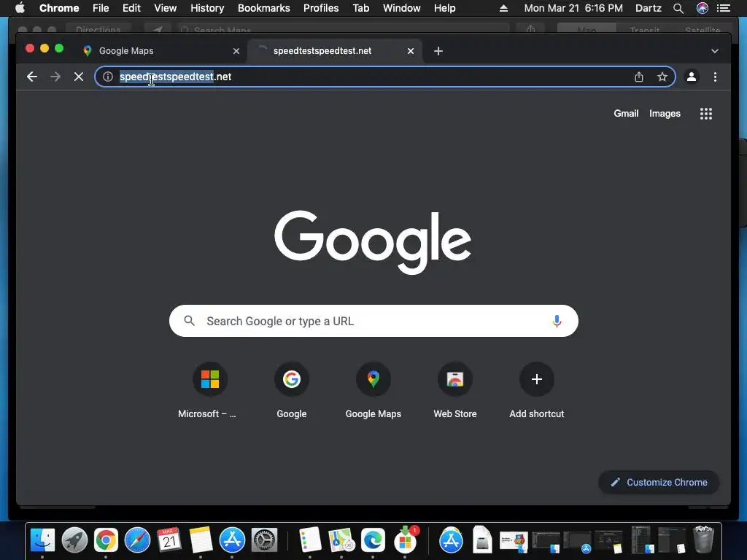Open the Chrome profile avatar menu
The image size is (747, 560).
click(692, 77)
